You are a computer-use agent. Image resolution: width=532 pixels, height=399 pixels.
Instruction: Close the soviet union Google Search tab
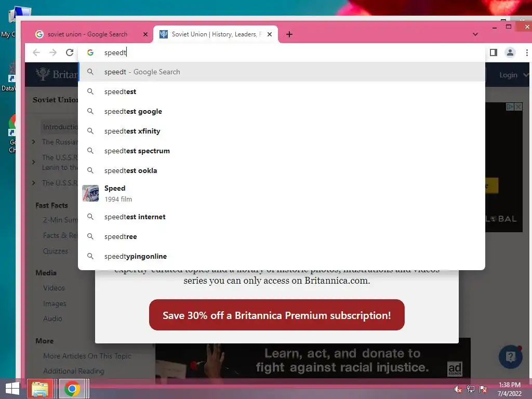pyautogui.click(x=145, y=34)
